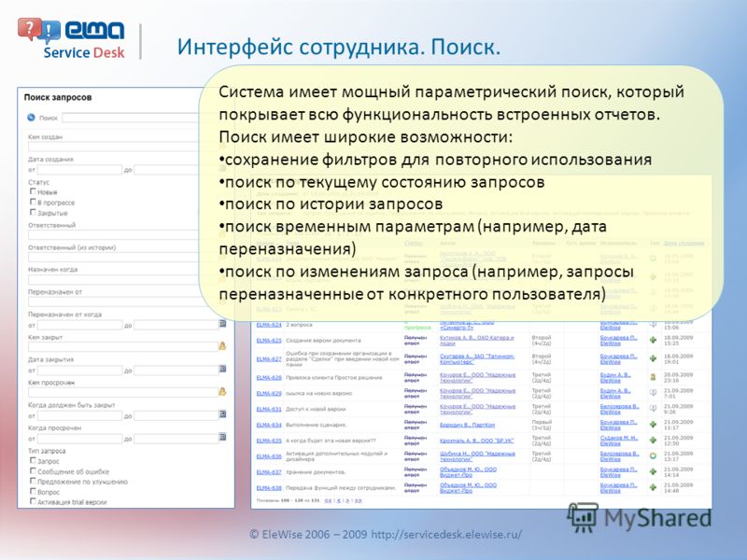Click the Кем просрочен input field

pyautogui.click(x=123, y=392)
